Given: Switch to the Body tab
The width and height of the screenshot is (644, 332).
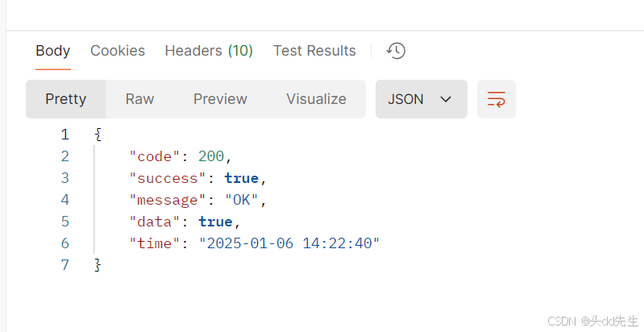Looking at the screenshot, I should click(53, 51).
